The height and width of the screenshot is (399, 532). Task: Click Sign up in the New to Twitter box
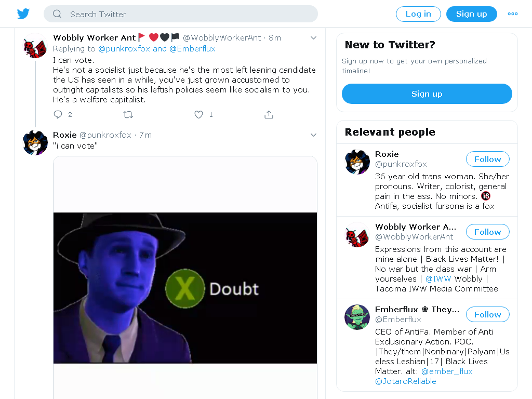(x=427, y=94)
